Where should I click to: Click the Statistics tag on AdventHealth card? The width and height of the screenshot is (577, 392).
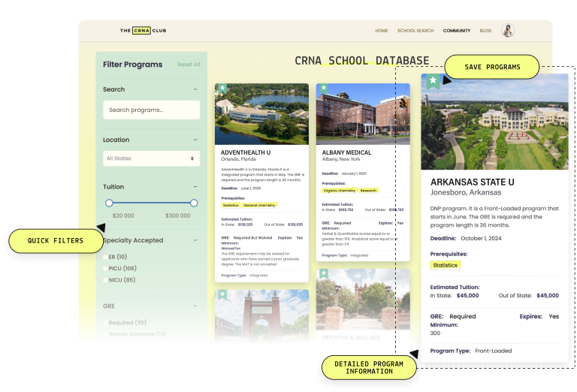click(x=231, y=205)
